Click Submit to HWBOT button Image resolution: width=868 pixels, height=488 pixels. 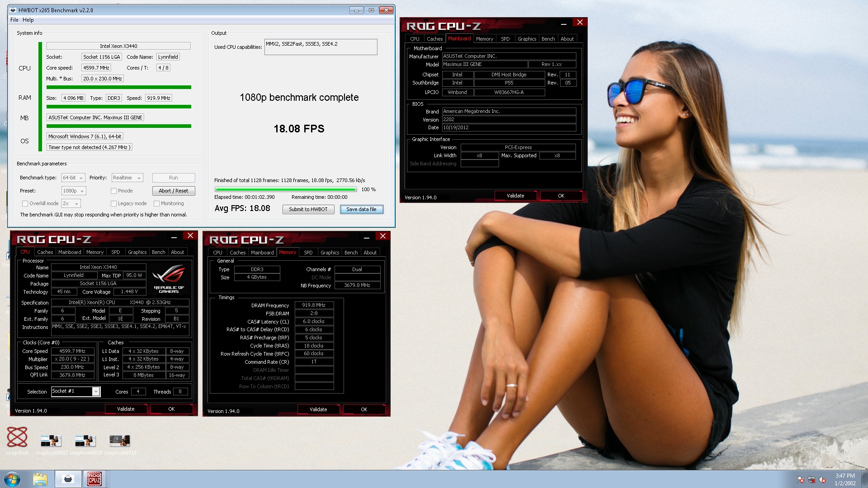308,209
